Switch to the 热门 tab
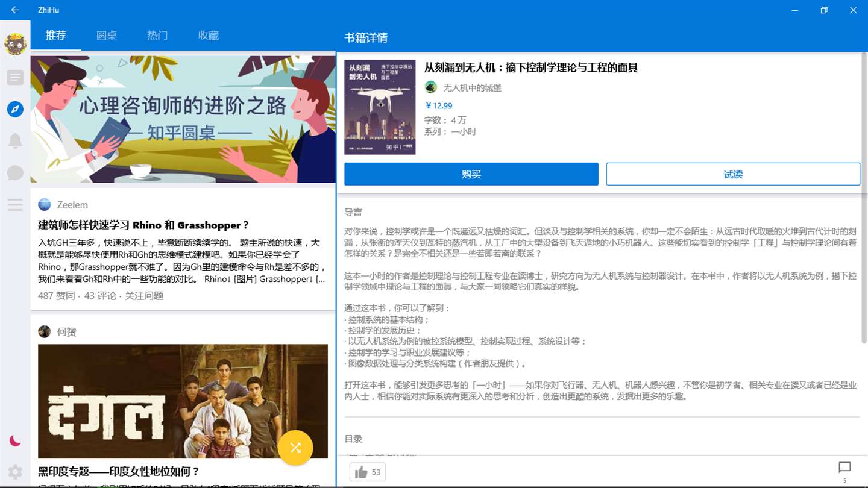Viewport: 868px width, 488px height. (x=157, y=35)
